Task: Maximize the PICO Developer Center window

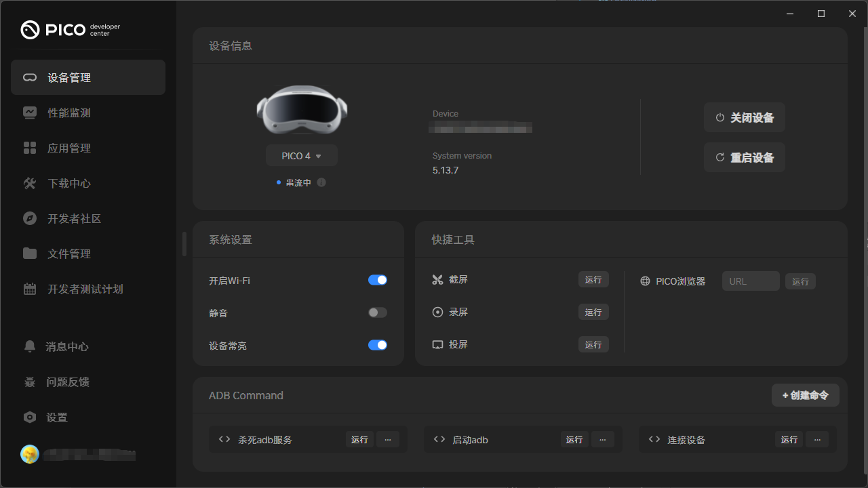Action: click(x=821, y=14)
